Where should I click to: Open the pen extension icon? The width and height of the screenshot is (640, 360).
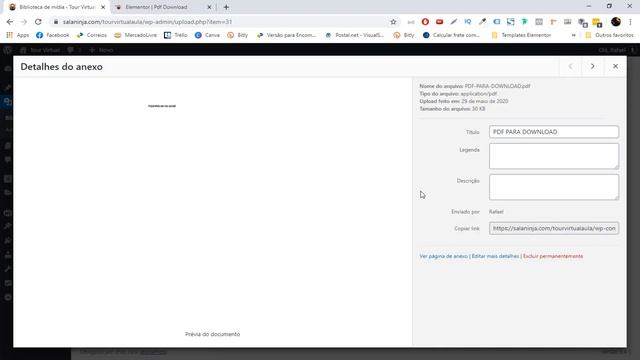(453, 22)
